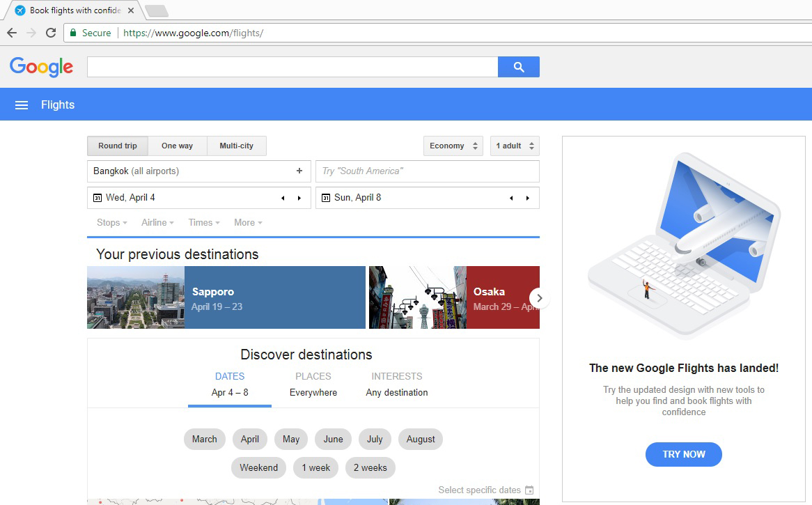Expand the Airline filter

[x=157, y=223]
